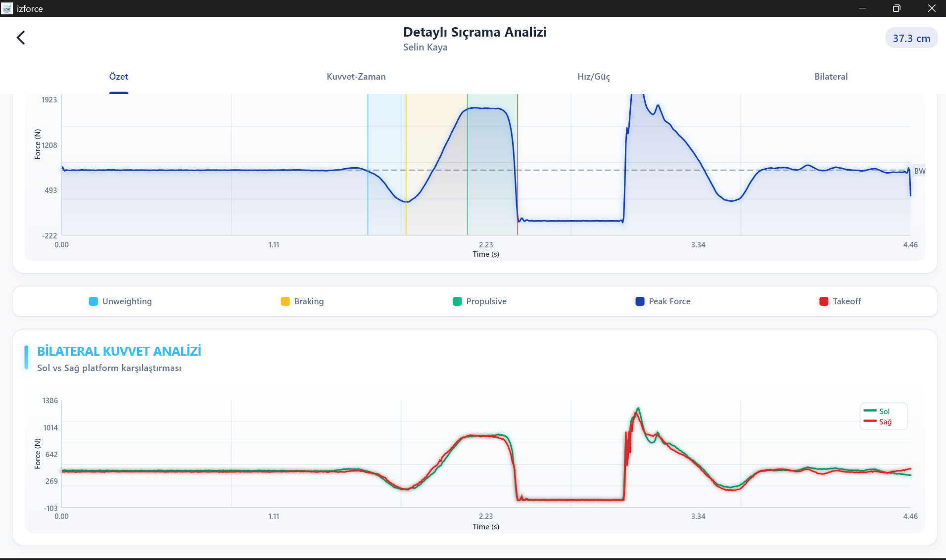This screenshot has height=560, width=946.
Task: Switch to the Kuvvet-Zaman tab
Action: (356, 77)
